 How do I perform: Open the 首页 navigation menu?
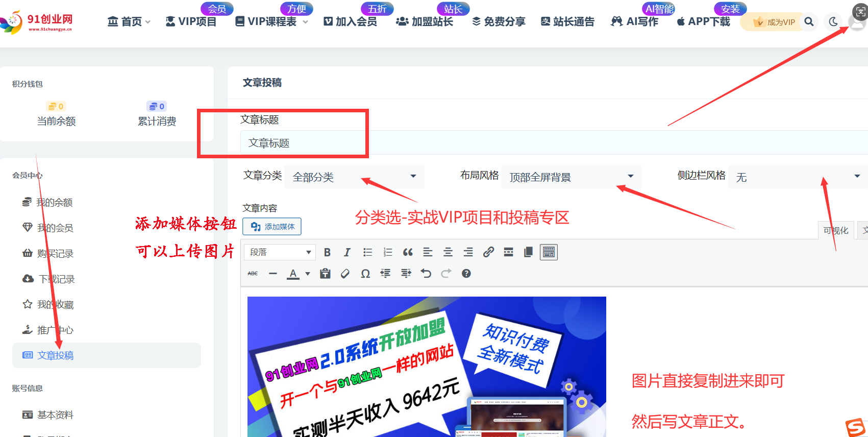129,21
